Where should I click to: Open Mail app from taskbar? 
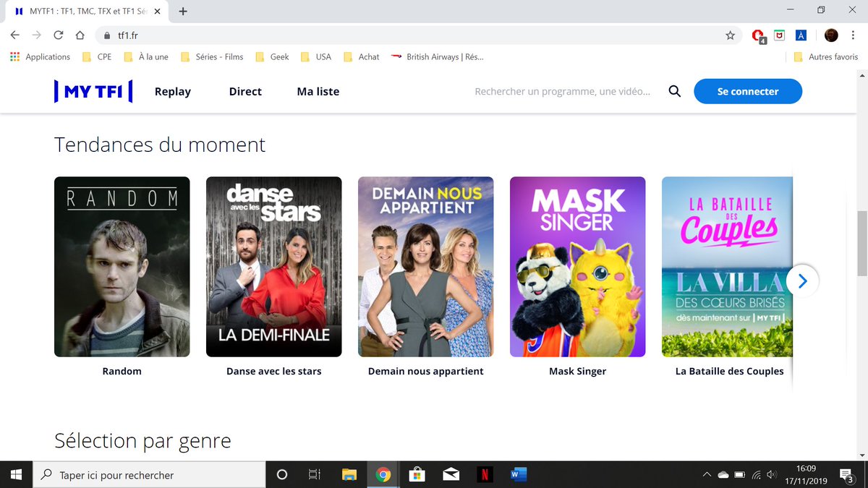point(451,474)
